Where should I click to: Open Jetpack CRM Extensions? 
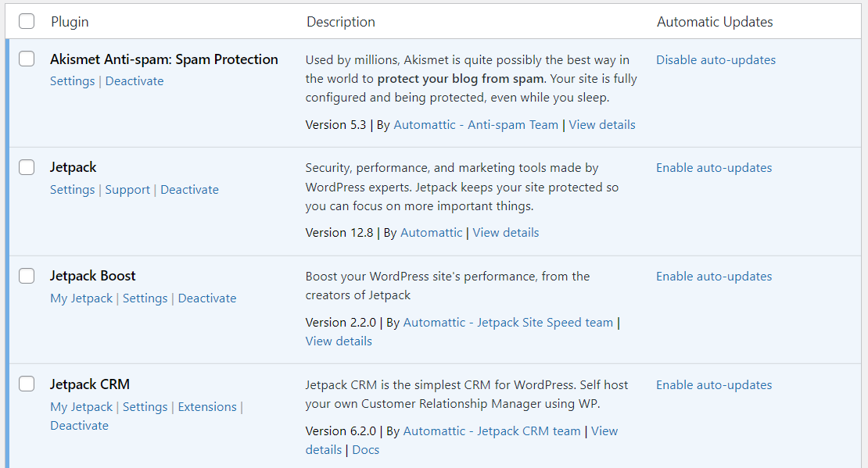click(x=206, y=406)
